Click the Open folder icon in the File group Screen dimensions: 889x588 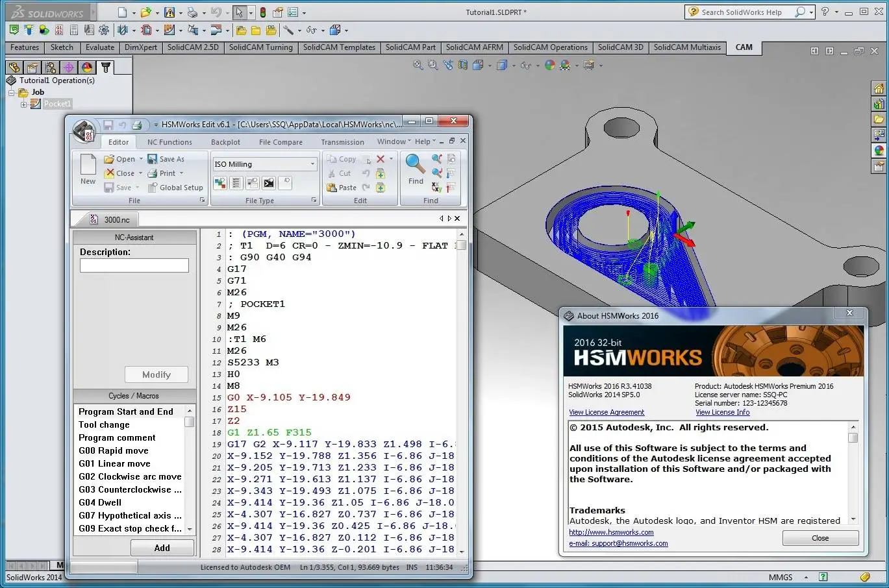(109, 159)
